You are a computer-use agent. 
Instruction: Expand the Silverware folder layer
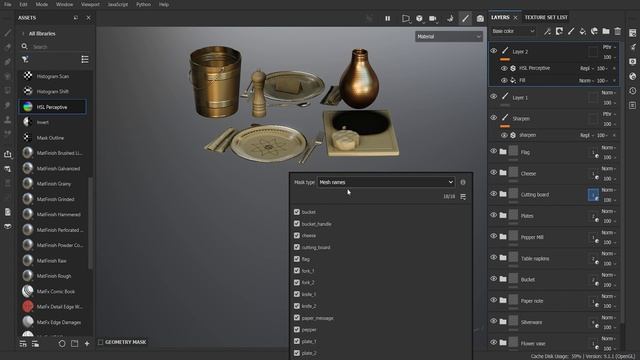tap(503, 322)
